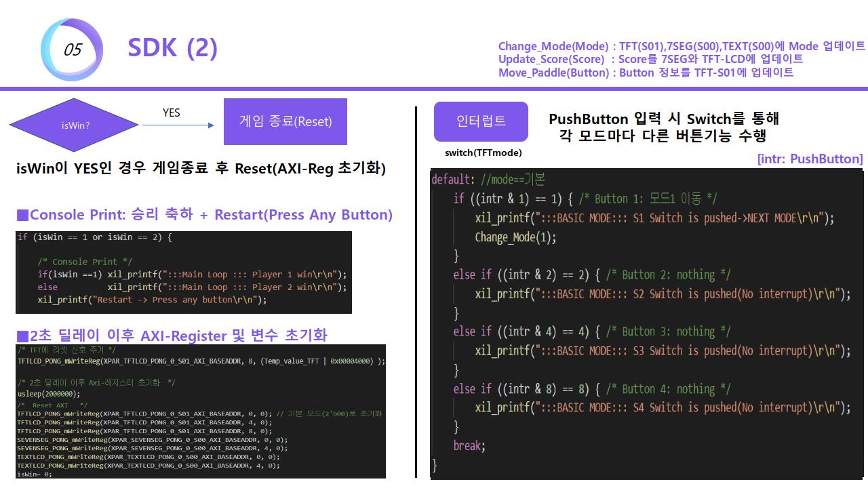The height and width of the screenshot is (488, 868).
Task: Click the /* TFT에 리셋 신호 주기 */ comment
Action: point(66,350)
